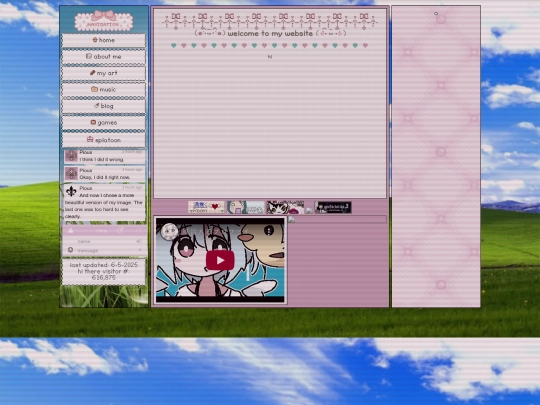Open the home navigation link
This screenshot has width=540, height=405.
coord(104,40)
